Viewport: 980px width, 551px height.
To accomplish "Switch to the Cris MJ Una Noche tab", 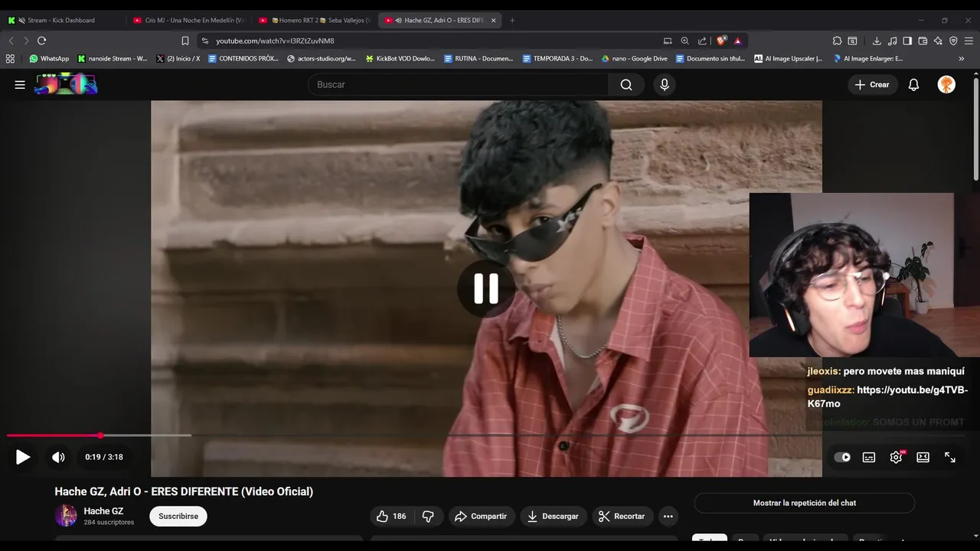I will coord(188,20).
